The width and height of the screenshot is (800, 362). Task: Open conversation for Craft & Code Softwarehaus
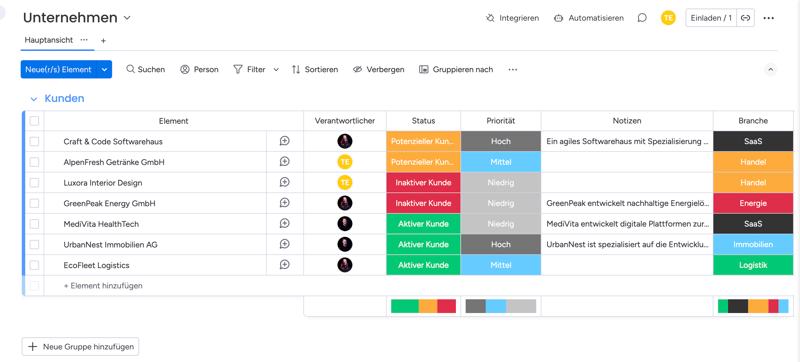tap(285, 141)
